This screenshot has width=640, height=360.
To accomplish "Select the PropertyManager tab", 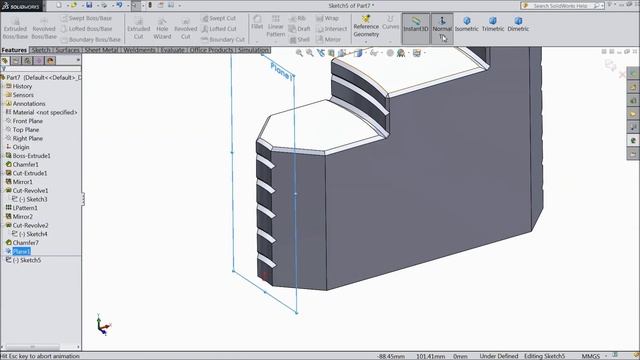I will (x=16, y=61).
